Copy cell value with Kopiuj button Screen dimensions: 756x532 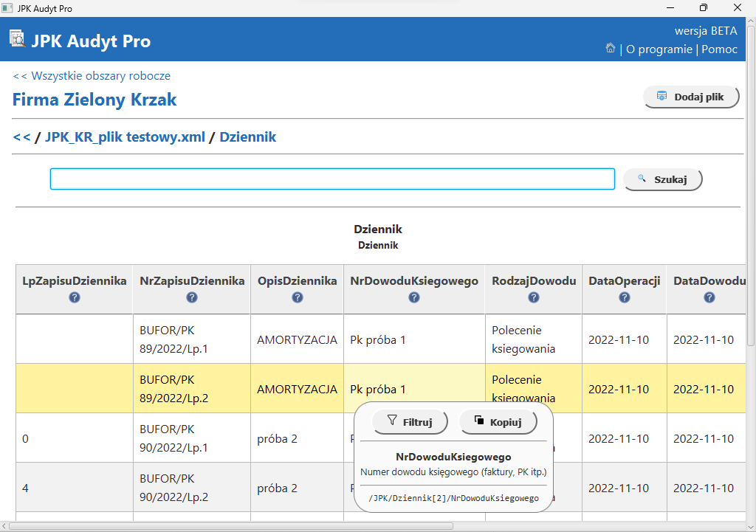[498, 422]
